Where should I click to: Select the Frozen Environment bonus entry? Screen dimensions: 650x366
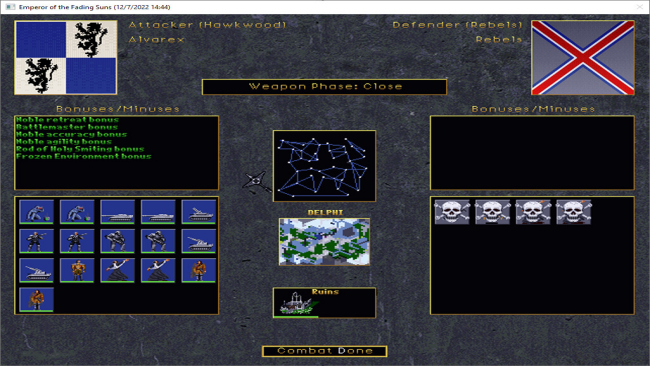tap(84, 156)
